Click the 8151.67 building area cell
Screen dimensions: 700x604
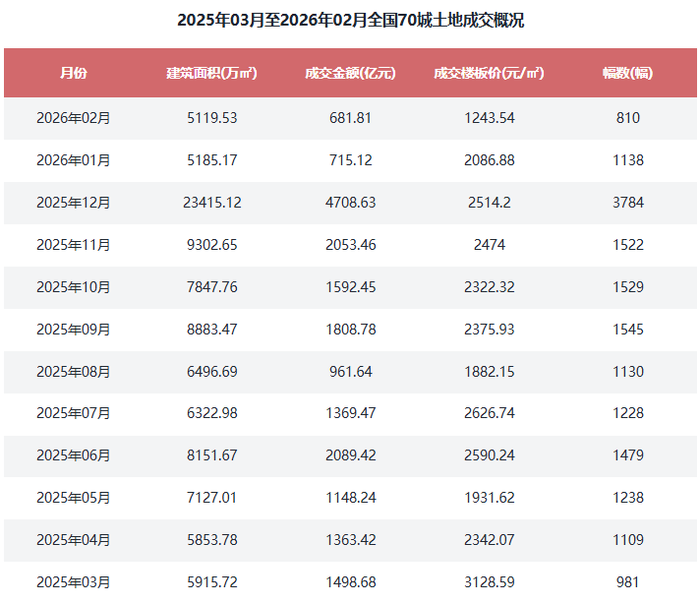[211, 456]
